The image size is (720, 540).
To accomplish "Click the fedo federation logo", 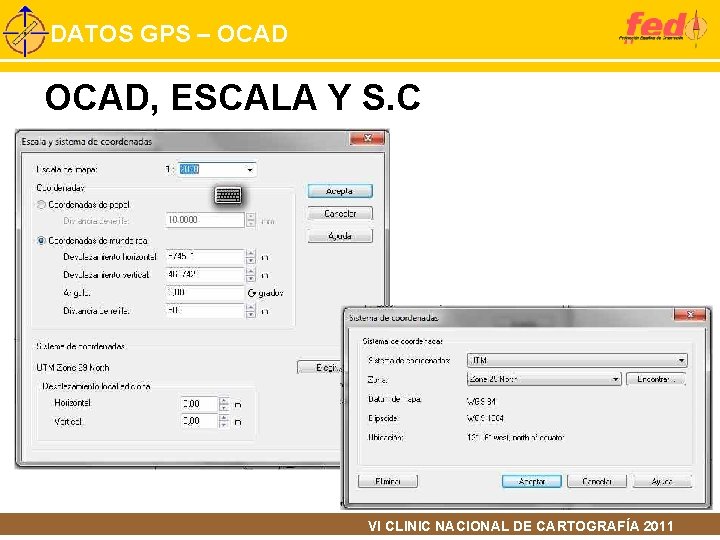I will (x=663, y=28).
